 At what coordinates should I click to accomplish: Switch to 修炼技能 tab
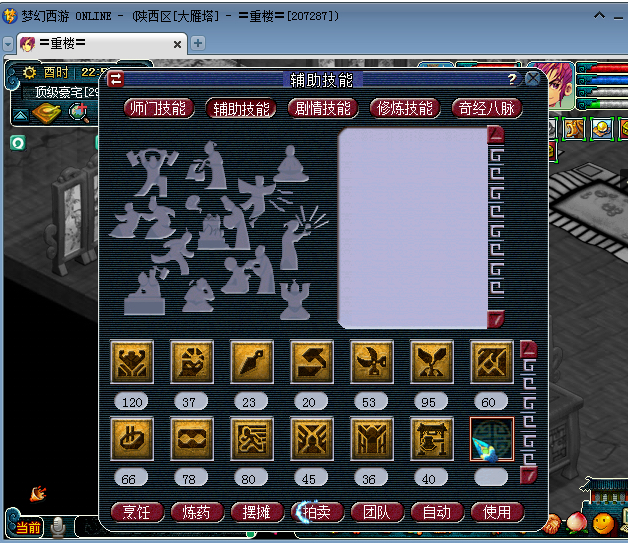(x=405, y=108)
